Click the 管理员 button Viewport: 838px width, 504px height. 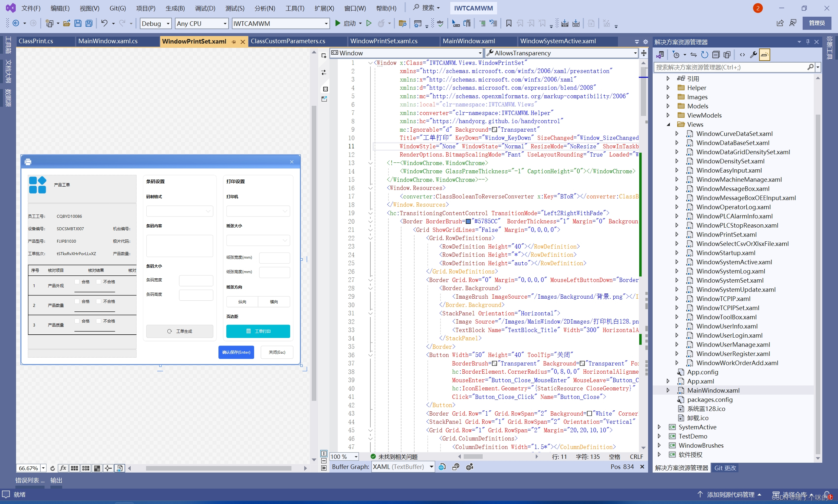pos(817,23)
